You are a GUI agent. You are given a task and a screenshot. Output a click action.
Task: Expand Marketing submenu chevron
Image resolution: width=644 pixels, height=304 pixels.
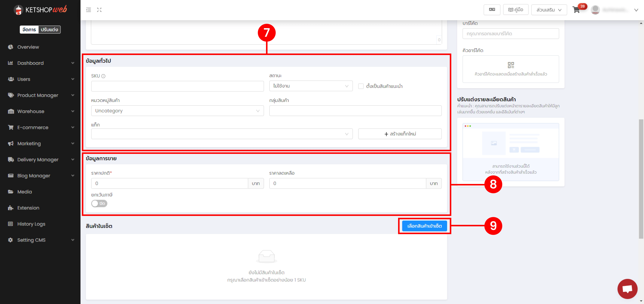73,143
